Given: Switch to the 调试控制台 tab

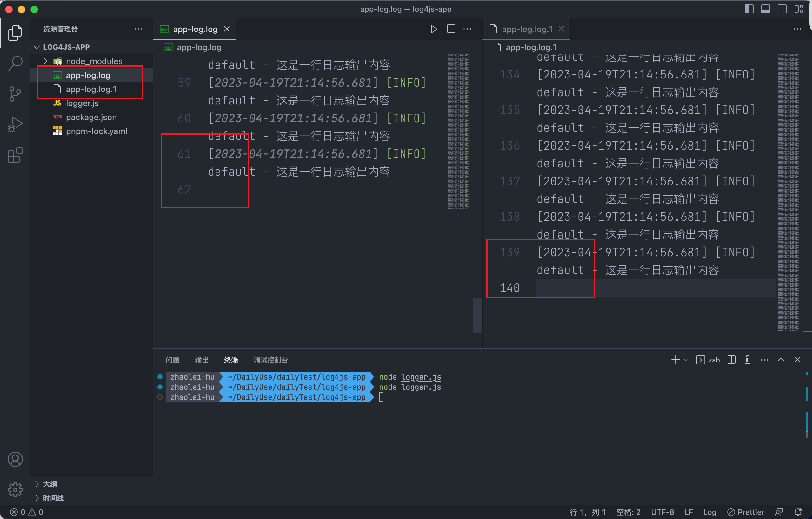Looking at the screenshot, I should (270, 360).
